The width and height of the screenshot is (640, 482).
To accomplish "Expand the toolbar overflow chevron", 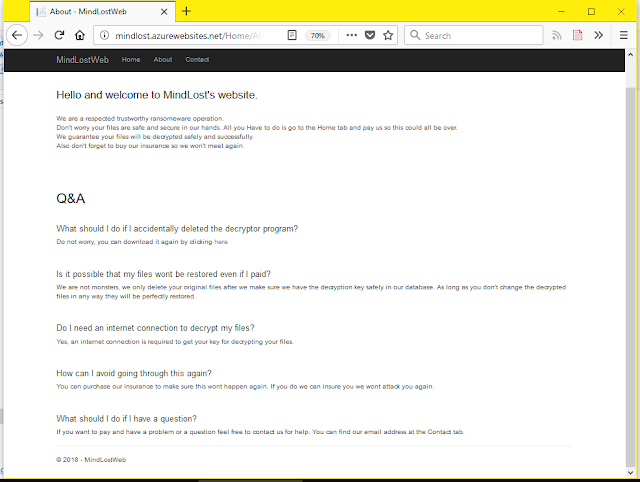I will pos(598,36).
